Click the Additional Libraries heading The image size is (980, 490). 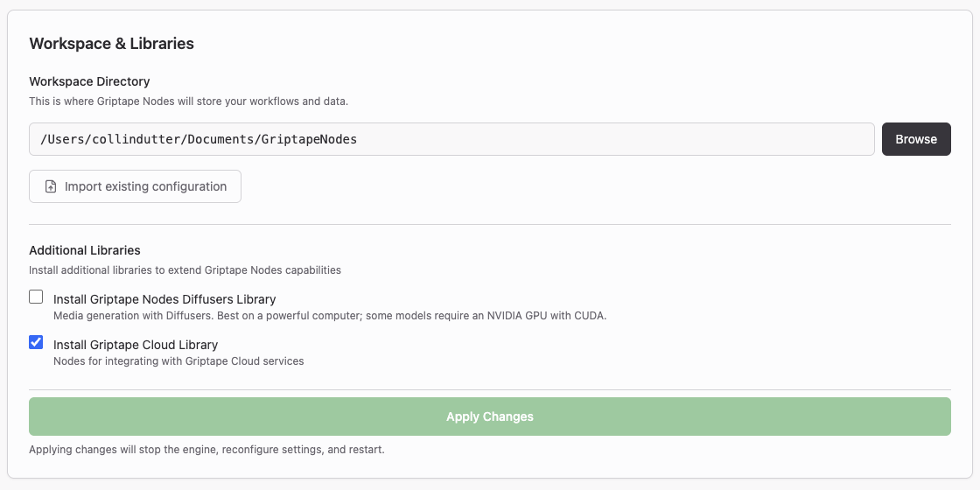[x=84, y=250]
